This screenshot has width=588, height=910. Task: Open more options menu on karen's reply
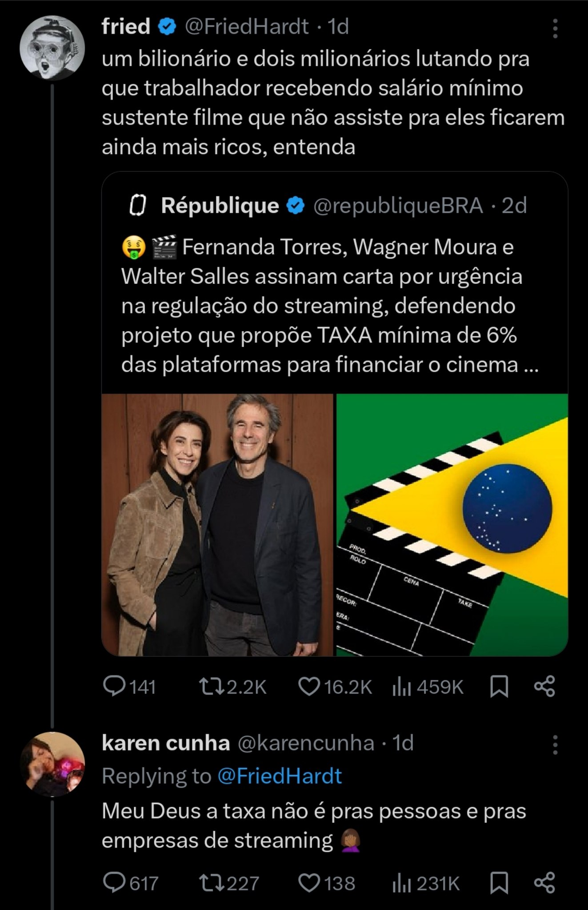click(555, 745)
